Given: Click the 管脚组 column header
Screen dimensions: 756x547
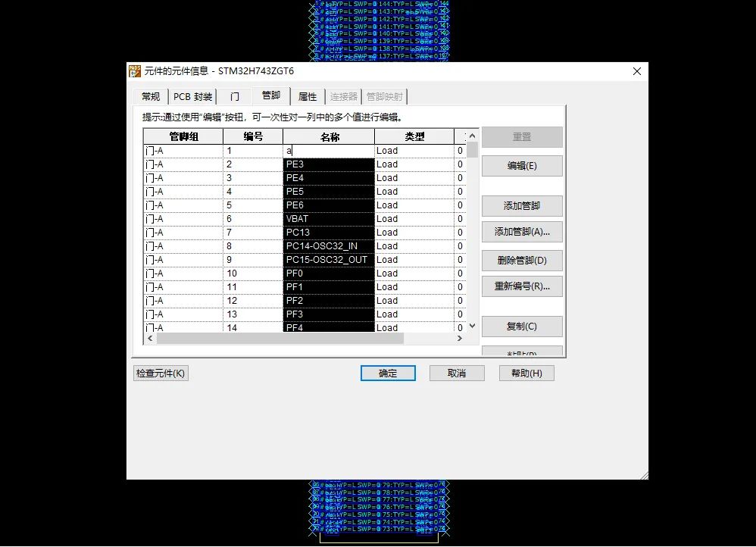Looking at the screenshot, I should click(x=183, y=136).
